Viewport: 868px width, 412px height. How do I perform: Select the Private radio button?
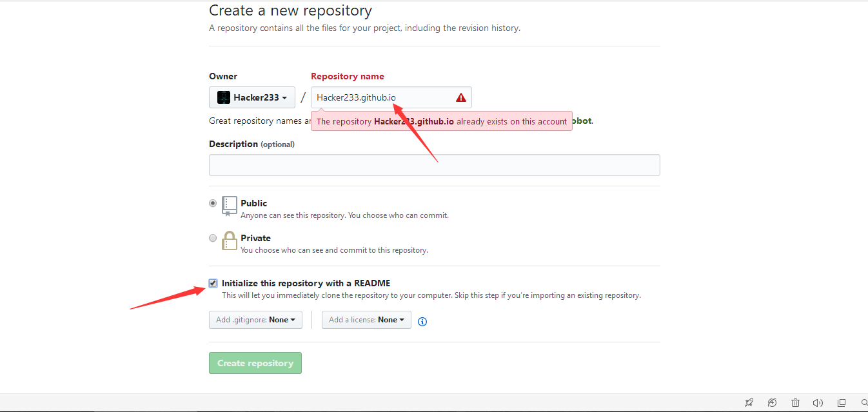click(213, 238)
